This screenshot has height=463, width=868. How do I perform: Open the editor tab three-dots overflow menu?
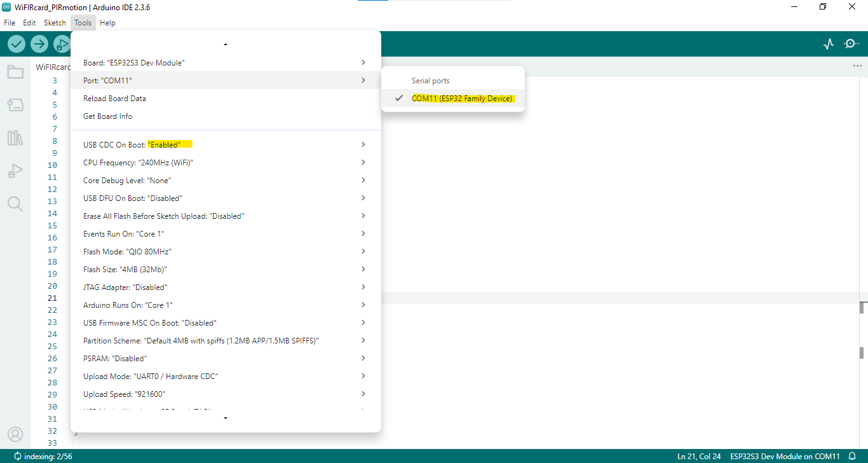click(858, 66)
